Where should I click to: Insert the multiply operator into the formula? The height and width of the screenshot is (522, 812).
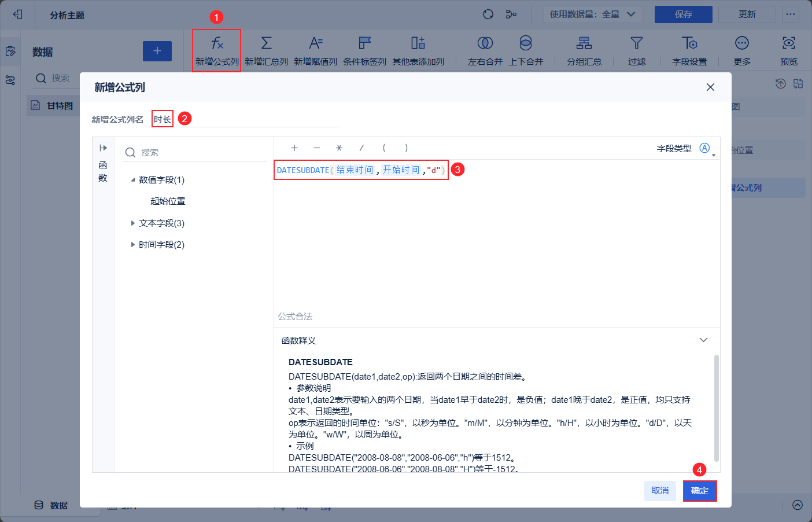(x=339, y=148)
